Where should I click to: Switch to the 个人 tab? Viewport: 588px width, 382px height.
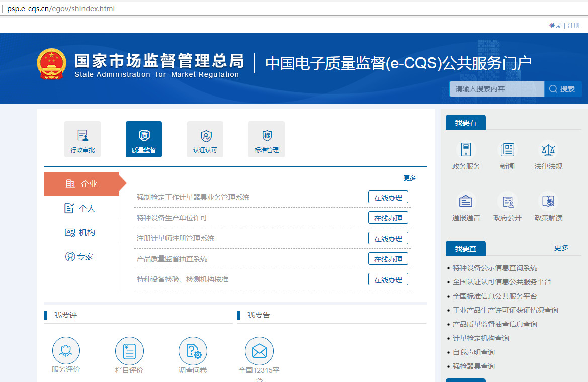tap(81, 208)
